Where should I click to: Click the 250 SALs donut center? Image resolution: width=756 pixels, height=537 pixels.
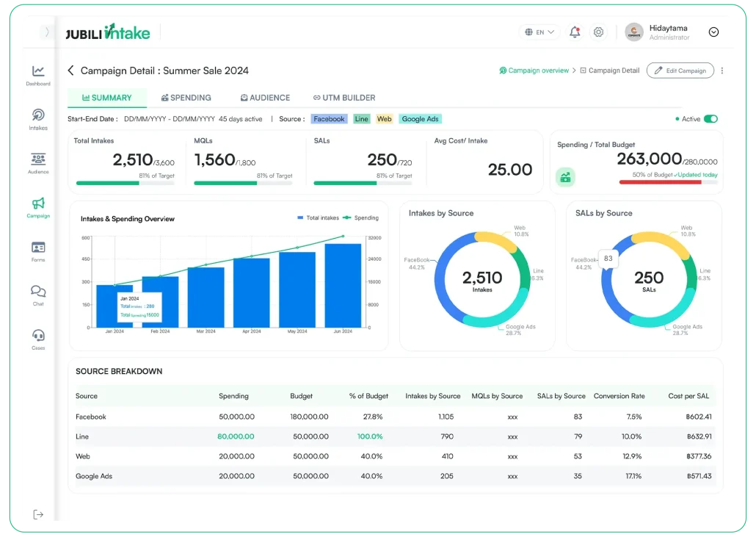(x=649, y=281)
